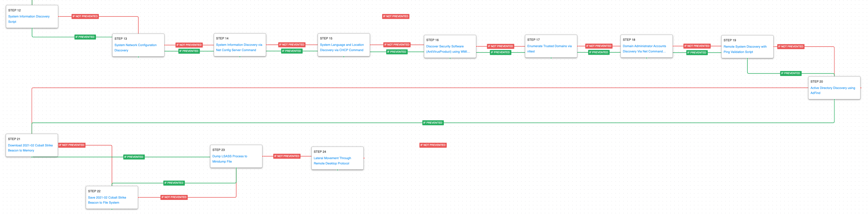Open Download Cobalt Strike Beacon to Memory
The width and height of the screenshot is (868, 215).
point(30,145)
